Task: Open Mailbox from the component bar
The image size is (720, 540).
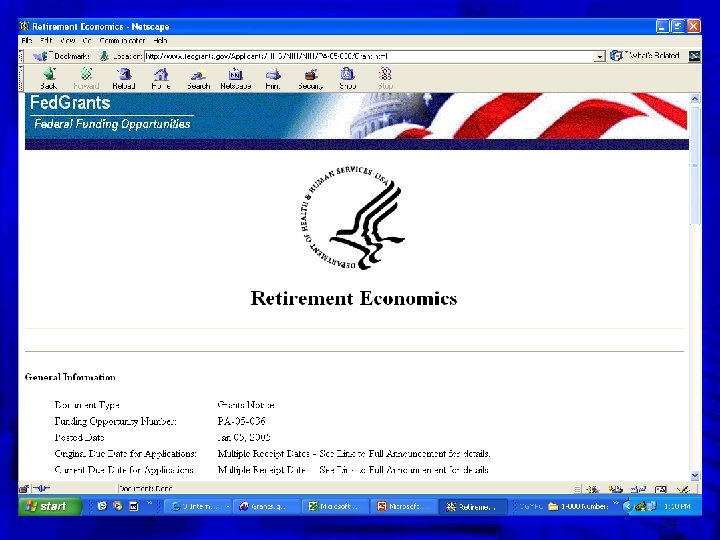Action: pyautogui.click(x=615, y=489)
